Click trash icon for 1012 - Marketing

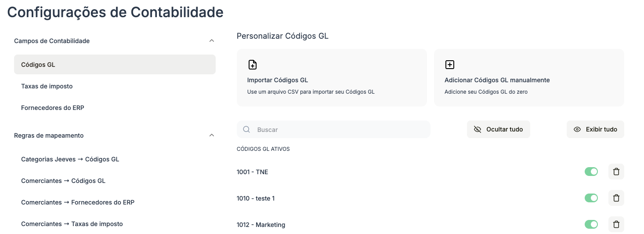point(616,224)
